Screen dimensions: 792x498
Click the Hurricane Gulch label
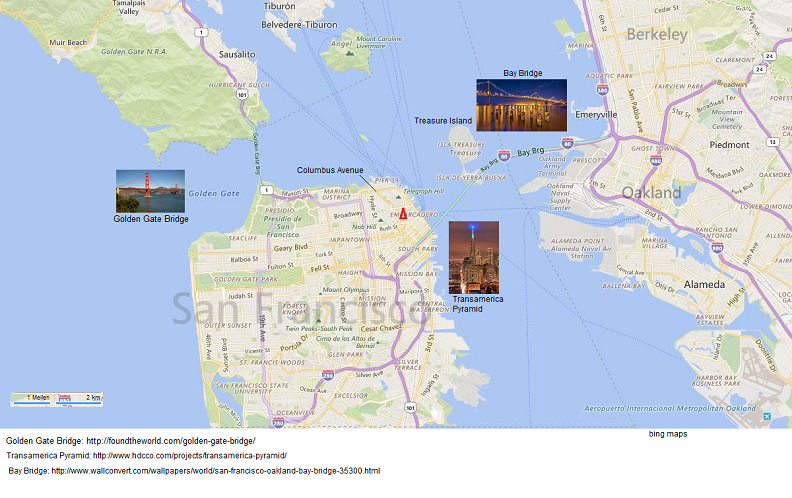coord(239,85)
